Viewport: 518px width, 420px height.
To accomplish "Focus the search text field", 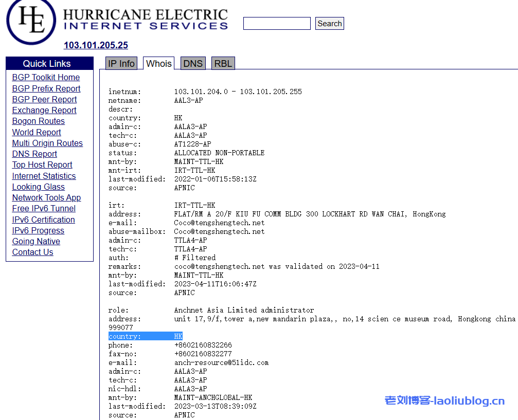I will point(277,24).
